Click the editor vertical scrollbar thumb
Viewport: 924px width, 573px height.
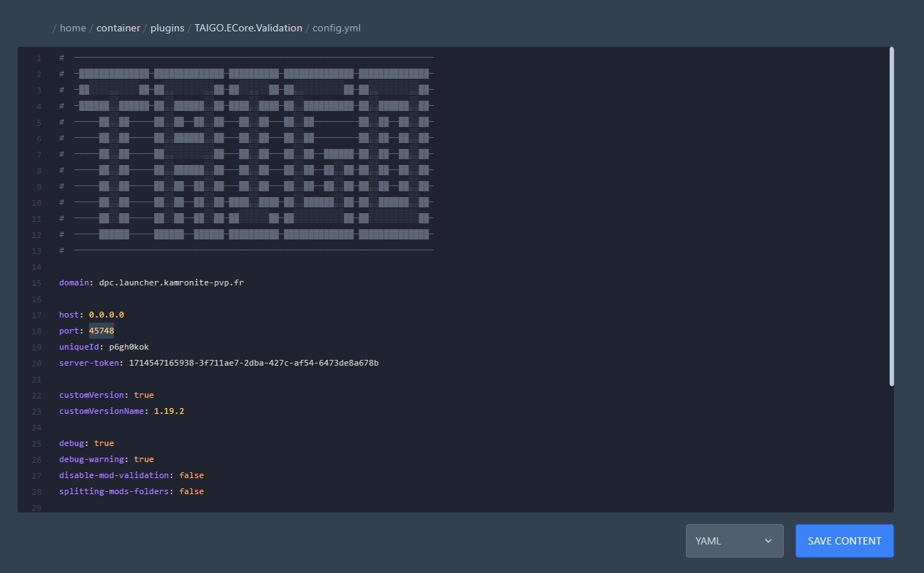[x=891, y=216]
